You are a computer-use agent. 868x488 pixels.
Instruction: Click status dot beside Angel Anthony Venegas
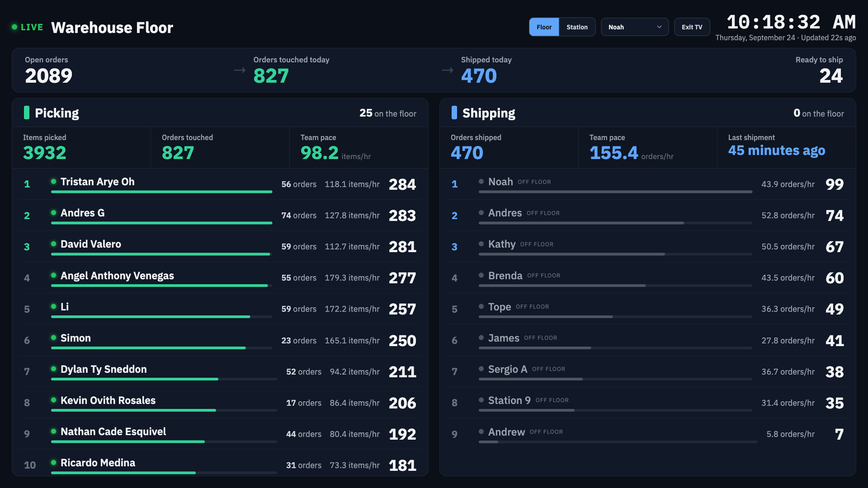[53, 275]
